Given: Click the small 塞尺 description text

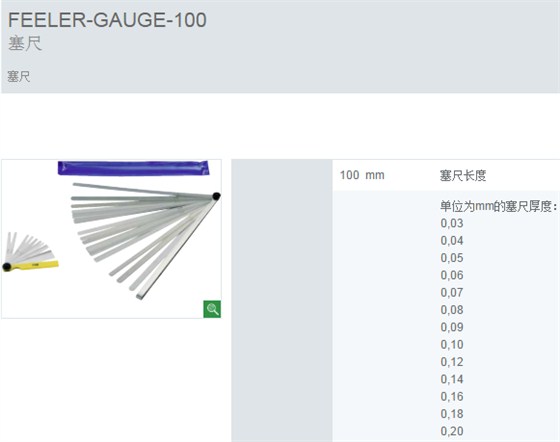Looking at the screenshot, I should pos(19,76).
